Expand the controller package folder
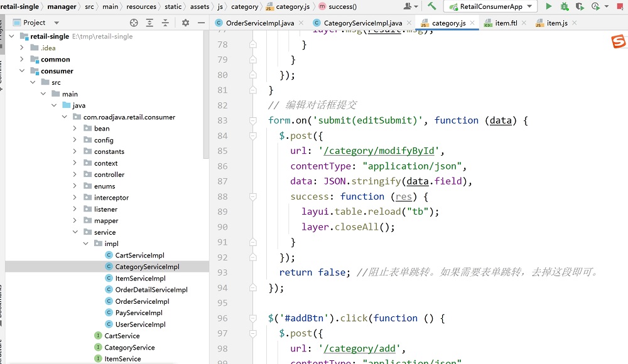Image resolution: width=628 pixels, height=364 pixels. click(75, 174)
